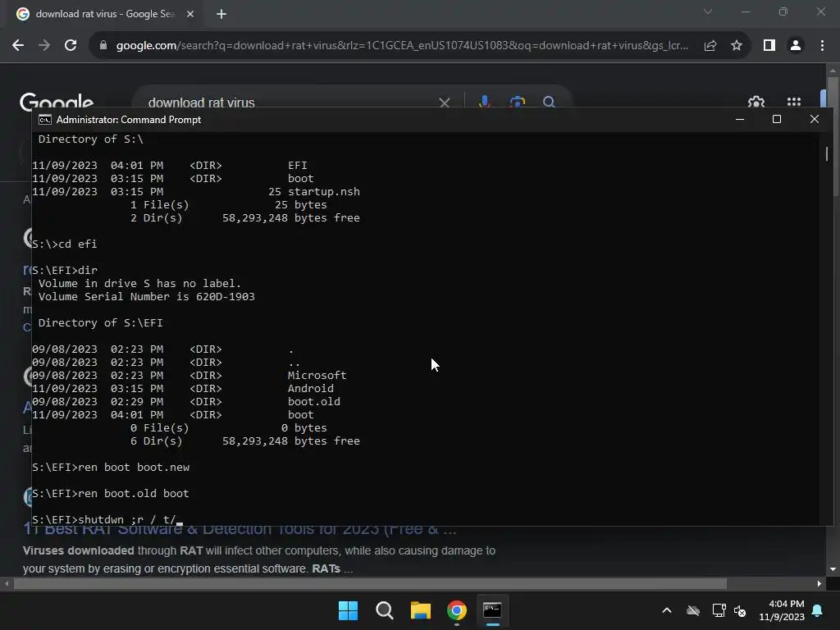View site information via the lock icon

103,46
